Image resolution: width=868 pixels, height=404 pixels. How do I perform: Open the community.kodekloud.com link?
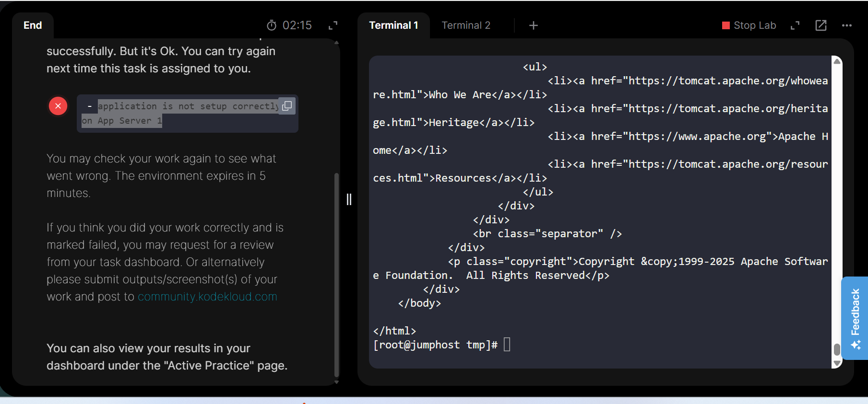click(x=207, y=297)
